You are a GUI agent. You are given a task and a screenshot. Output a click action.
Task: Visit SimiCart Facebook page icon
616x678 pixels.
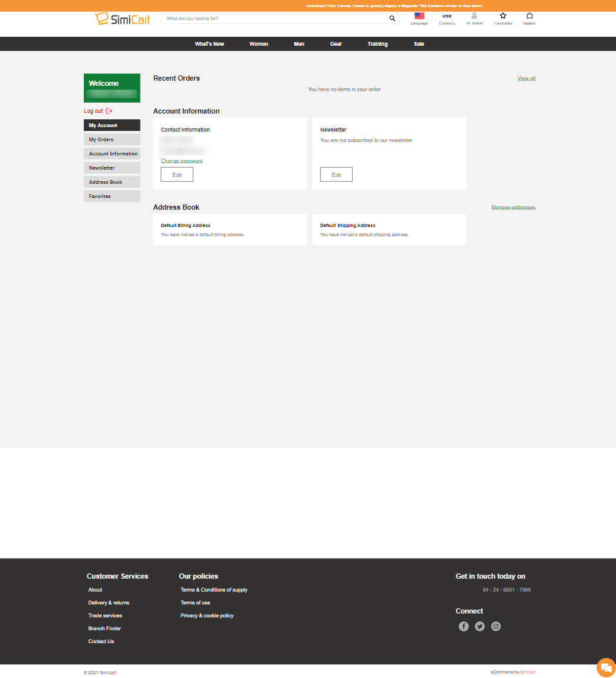pyautogui.click(x=463, y=626)
